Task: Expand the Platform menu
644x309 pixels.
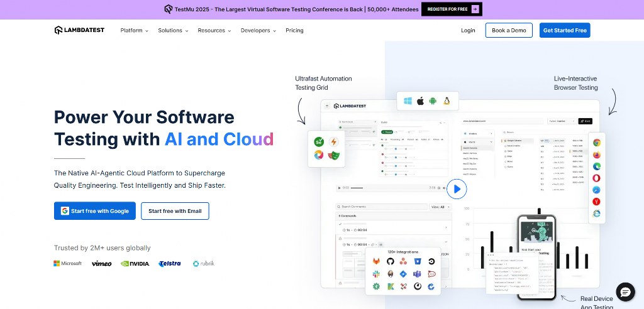Action: 135,30
